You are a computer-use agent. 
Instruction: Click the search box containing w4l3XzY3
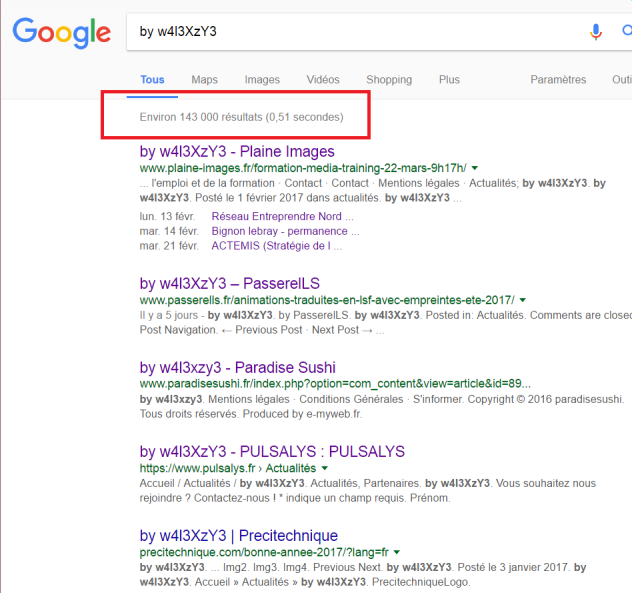(x=350, y=32)
